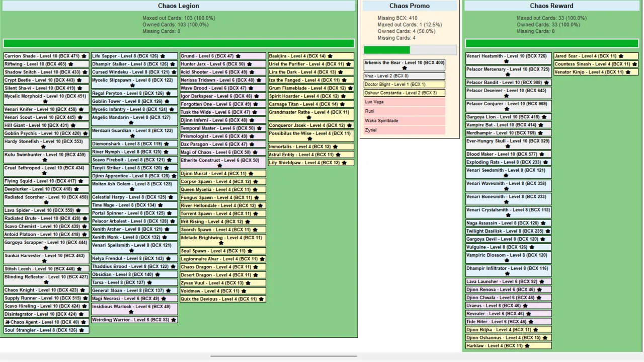Click the Grandmaster Rathe card row
The width and height of the screenshot is (644, 362).
pos(311,115)
